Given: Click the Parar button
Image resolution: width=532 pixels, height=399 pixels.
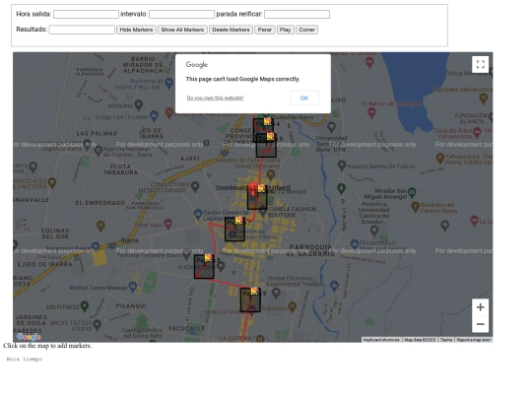Looking at the screenshot, I should (x=265, y=30).
